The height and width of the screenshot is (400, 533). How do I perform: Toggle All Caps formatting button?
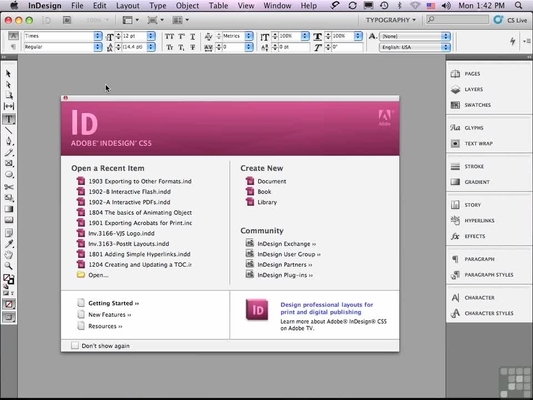tap(170, 36)
